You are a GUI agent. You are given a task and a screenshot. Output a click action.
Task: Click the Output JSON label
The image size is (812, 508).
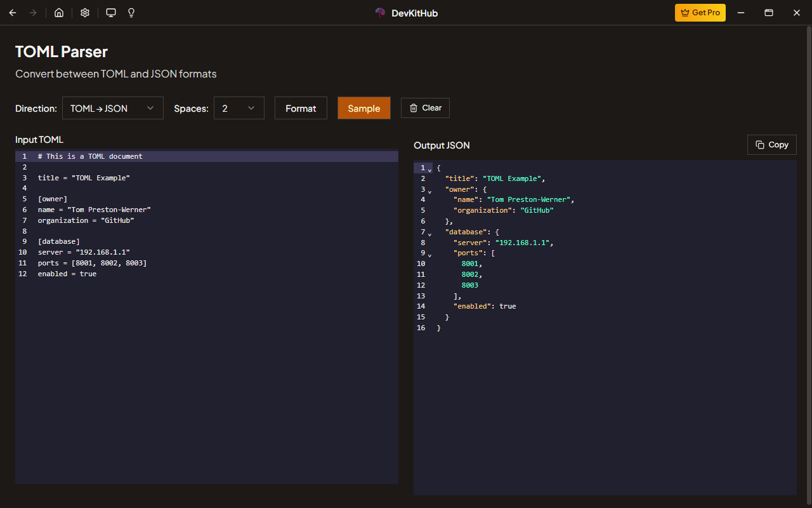point(442,145)
